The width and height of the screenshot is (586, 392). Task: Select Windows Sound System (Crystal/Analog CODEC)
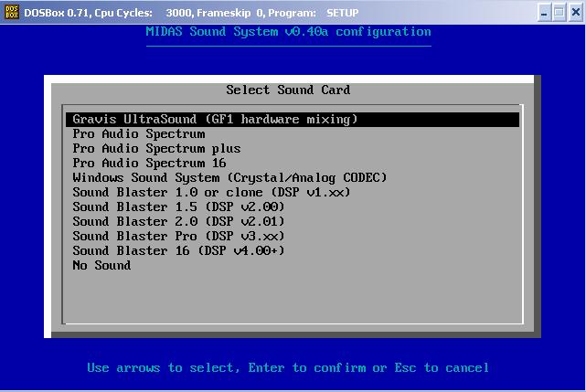(x=229, y=178)
